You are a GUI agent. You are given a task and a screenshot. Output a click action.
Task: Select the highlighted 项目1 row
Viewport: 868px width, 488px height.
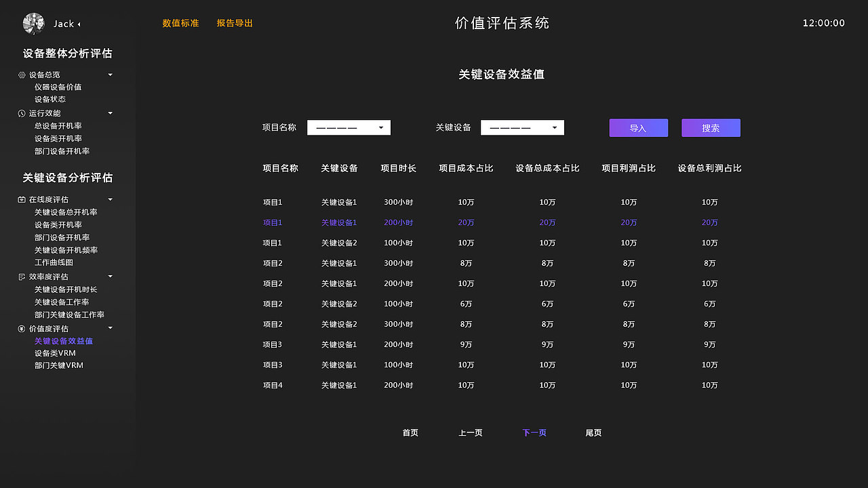point(272,222)
